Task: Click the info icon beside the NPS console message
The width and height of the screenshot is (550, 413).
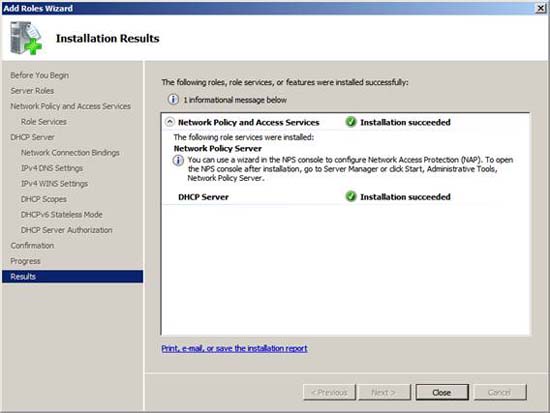Action: coord(178,160)
